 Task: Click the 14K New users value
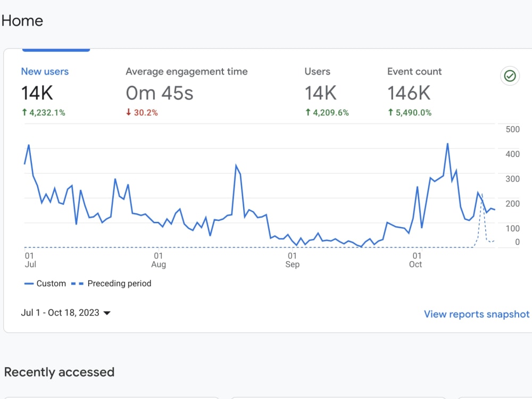[x=37, y=93]
